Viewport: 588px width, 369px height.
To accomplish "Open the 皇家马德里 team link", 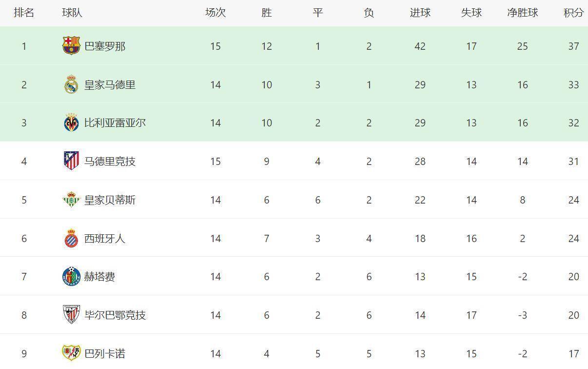I will coord(110,85).
